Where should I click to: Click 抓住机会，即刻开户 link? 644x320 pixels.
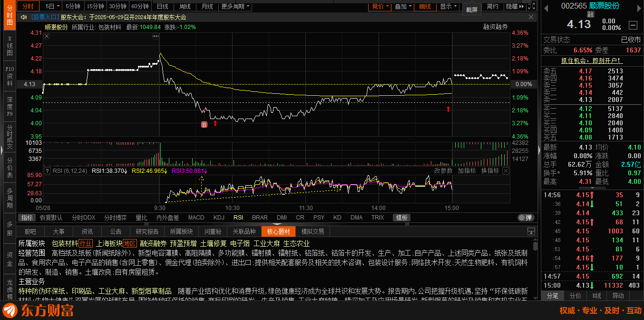click(x=592, y=60)
